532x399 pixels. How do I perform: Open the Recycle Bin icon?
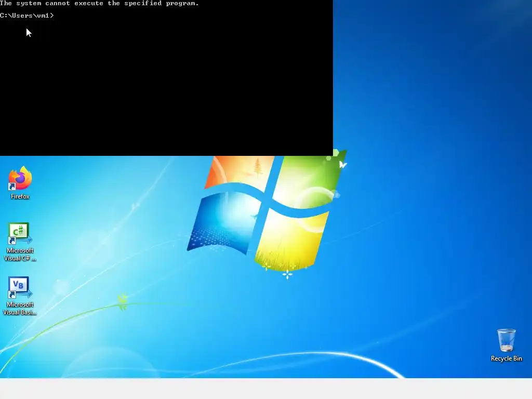coord(506,340)
